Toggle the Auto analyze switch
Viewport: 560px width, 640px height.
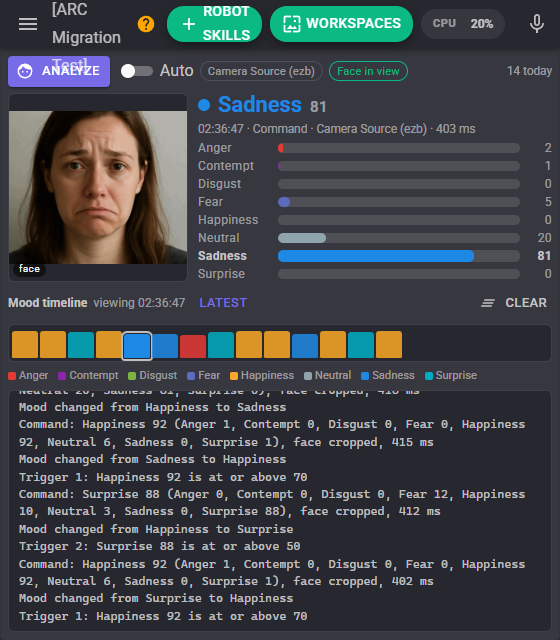click(x=137, y=71)
